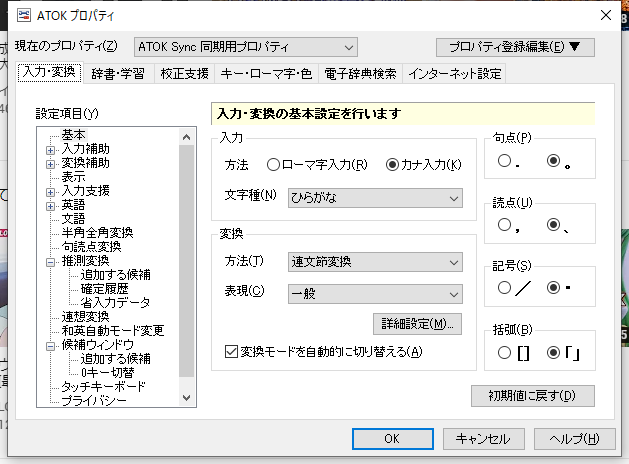Viewport: 629px width, 464px height.
Task: Select 省入力データ in the settings tree
Action: point(115,302)
